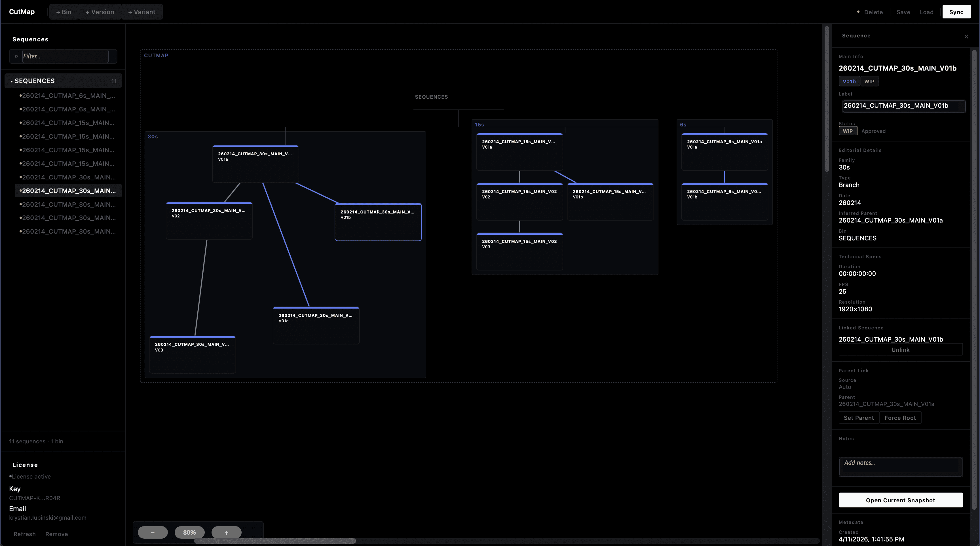
Task: Click the + Bin toolbar button
Action: [64, 12]
